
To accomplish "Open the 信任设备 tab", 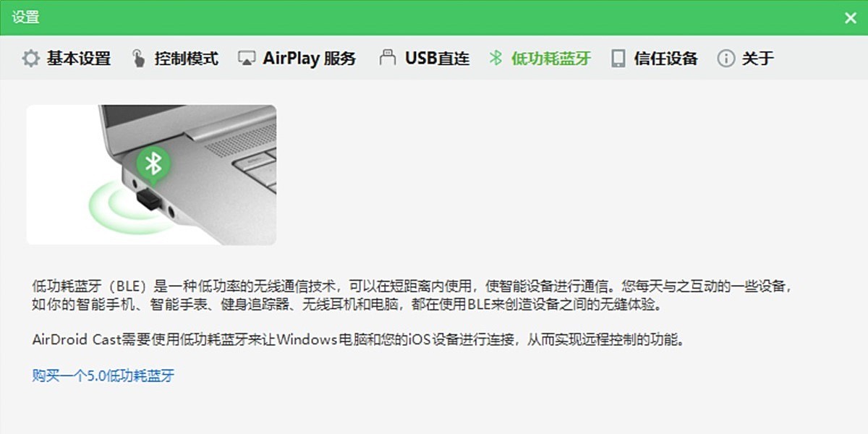I will point(665,59).
